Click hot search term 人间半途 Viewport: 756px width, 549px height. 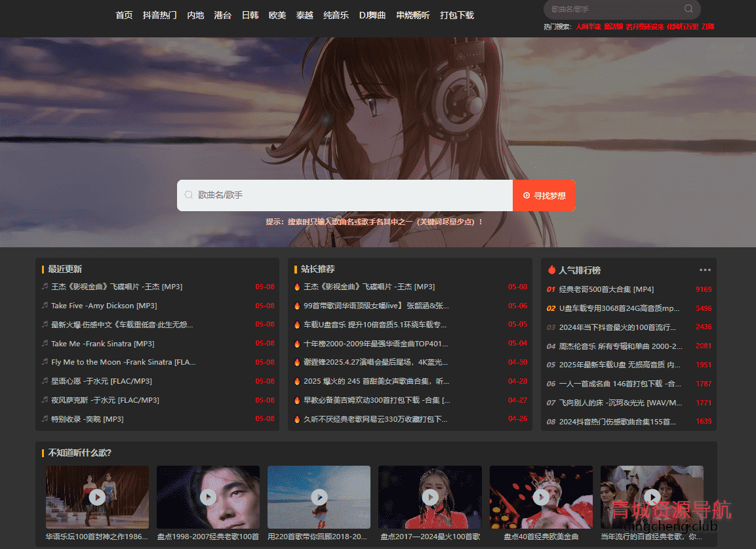tap(588, 26)
